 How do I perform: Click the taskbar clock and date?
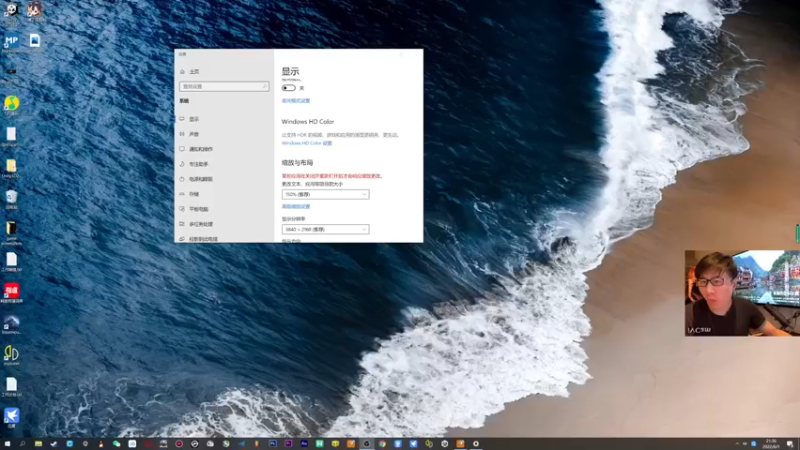770,444
